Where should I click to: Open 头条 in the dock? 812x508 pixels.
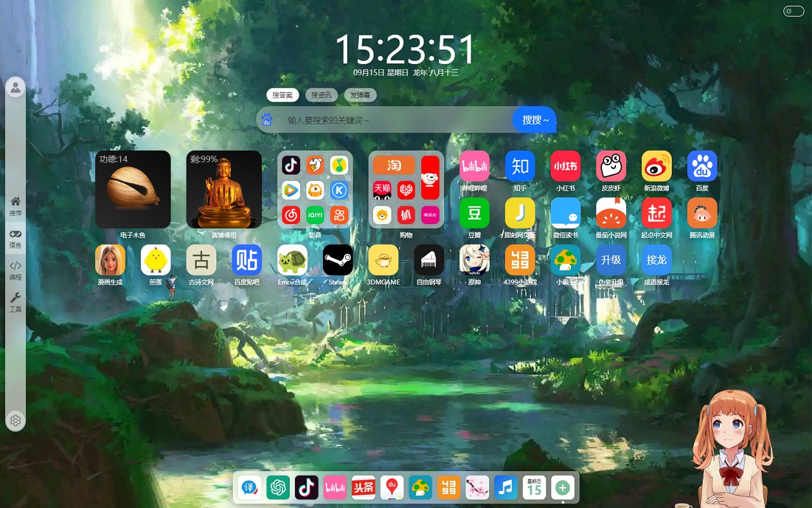click(x=363, y=488)
